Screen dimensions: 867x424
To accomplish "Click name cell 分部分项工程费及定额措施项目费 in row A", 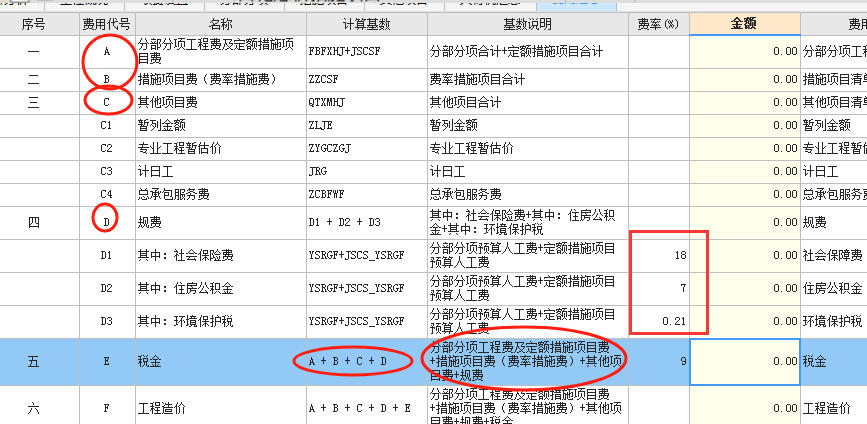I will click(x=221, y=52).
